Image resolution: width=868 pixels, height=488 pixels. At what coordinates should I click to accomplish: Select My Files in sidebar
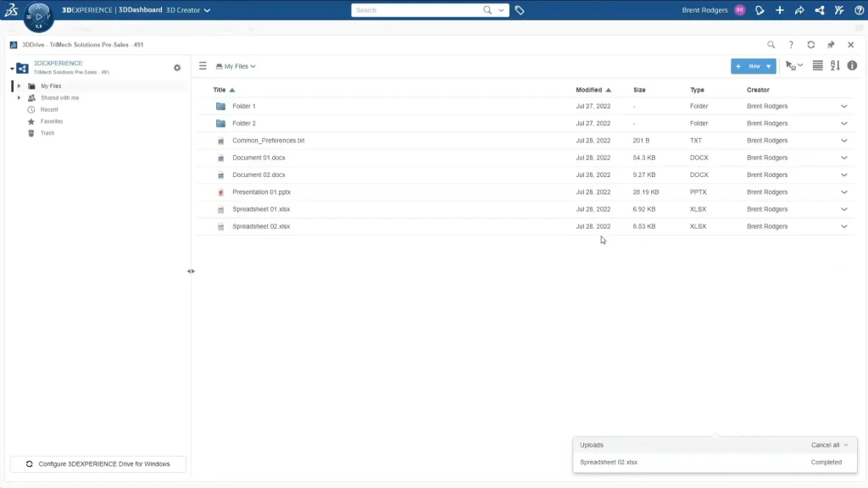click(x=51, y=86)
